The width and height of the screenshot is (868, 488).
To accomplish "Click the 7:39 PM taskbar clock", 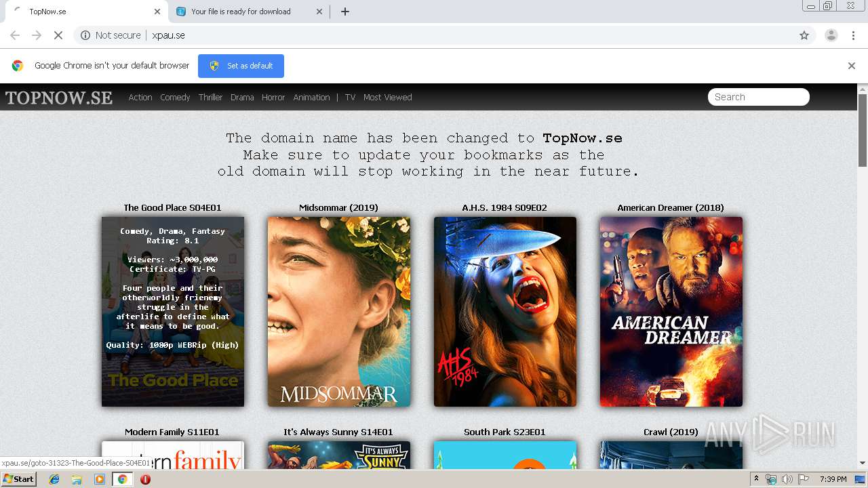I will coord(833,479).
